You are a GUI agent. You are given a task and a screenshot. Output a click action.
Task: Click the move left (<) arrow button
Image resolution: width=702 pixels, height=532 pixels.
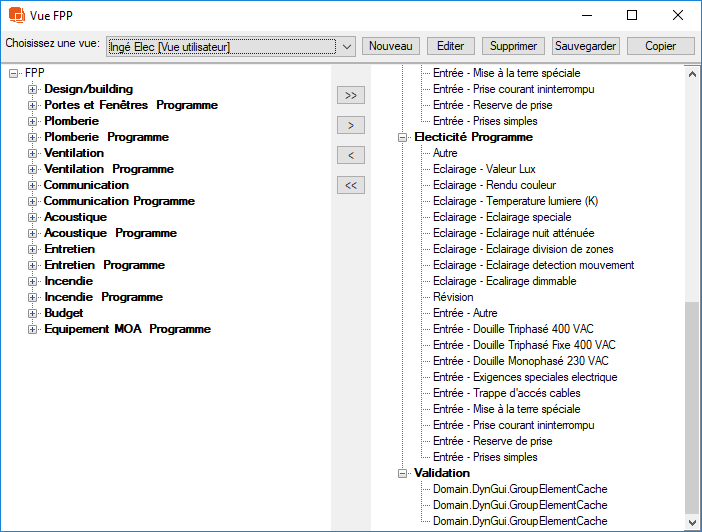pyautogui.click(x=350, y=155)
